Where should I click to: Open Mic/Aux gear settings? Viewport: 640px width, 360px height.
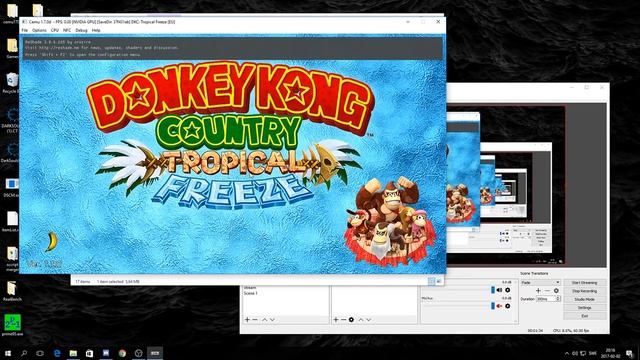pyautogui.click(x=508, y=306)
